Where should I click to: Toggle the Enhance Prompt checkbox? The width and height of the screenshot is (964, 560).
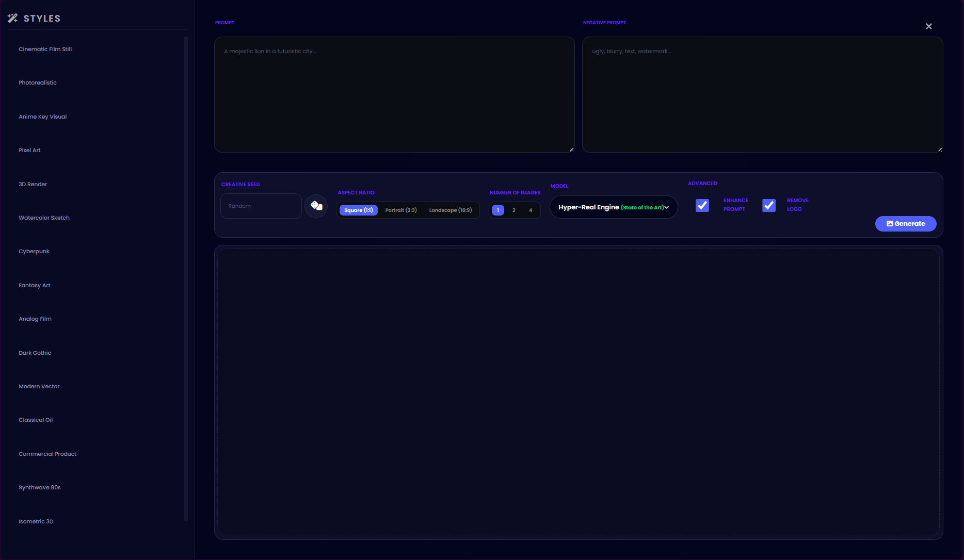pyautogui.click(x=702, y=205)
